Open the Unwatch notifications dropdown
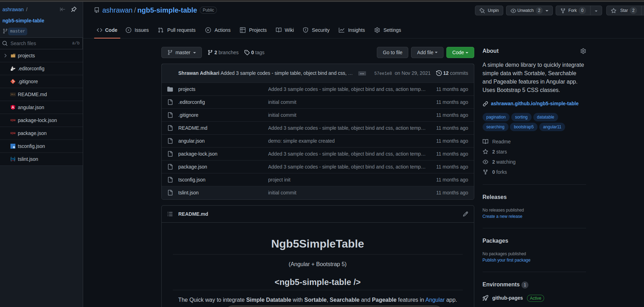The image size is (644, 307). point(529,10)
